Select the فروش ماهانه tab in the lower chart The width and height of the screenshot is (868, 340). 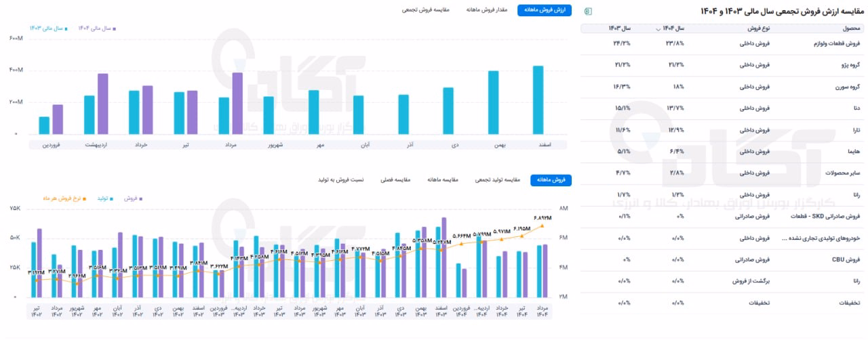551,179
